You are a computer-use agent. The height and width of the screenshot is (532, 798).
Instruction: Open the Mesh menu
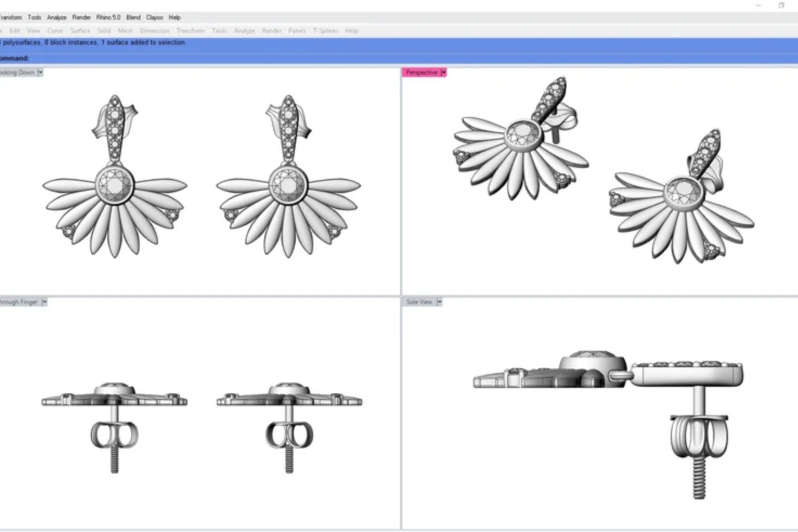125,31
